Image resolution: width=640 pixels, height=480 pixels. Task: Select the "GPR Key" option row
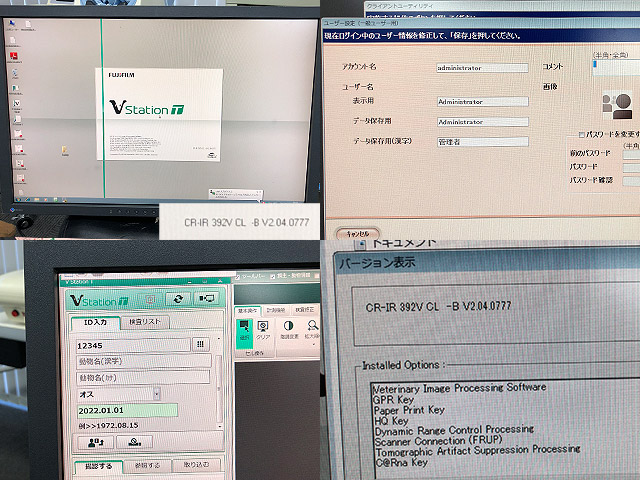coord(393,400)
